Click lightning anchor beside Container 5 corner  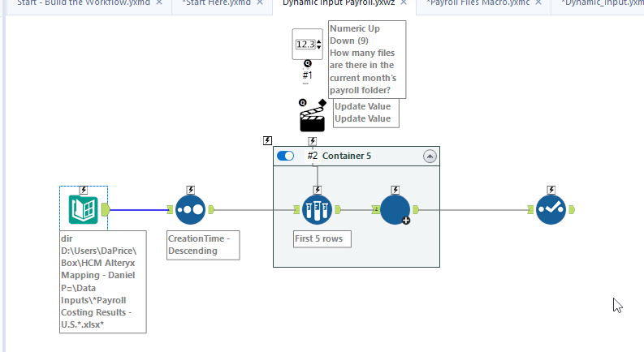pyautogui.click(x=267, y=140)
